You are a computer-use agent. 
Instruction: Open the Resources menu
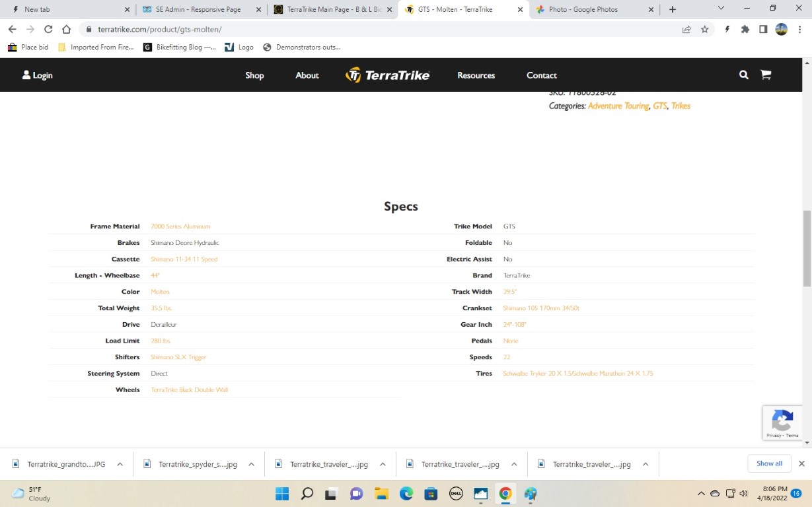[x=476, y=75]
